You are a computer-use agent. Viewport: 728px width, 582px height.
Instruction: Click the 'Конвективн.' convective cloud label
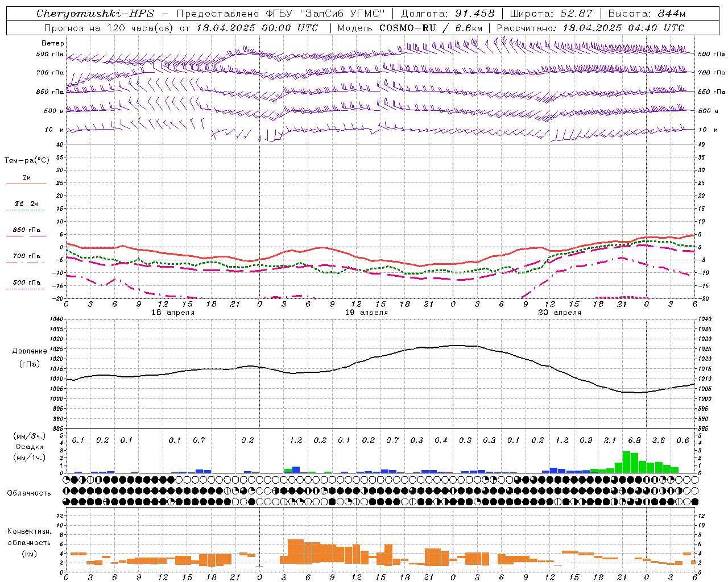pyautogui.click(x=29, y=531)
